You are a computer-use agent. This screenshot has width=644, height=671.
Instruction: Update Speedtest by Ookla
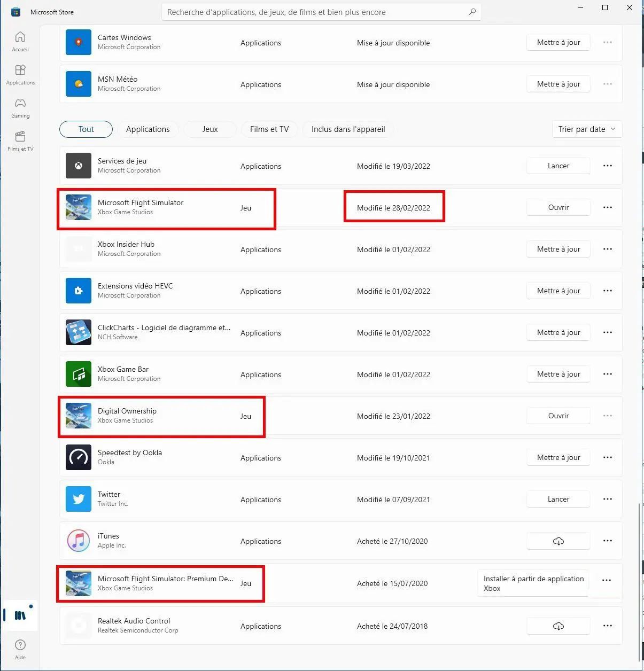[558, 457]
